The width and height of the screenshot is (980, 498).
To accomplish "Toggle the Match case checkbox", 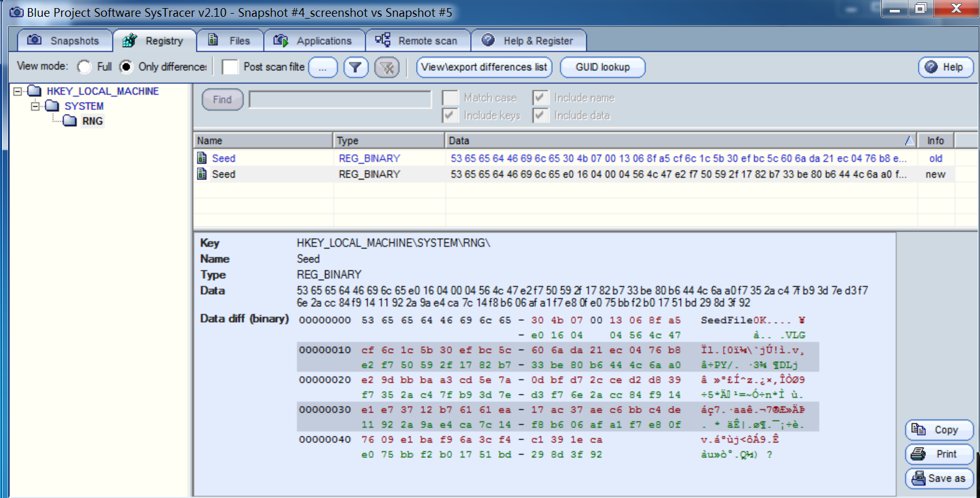I will 450,98.
